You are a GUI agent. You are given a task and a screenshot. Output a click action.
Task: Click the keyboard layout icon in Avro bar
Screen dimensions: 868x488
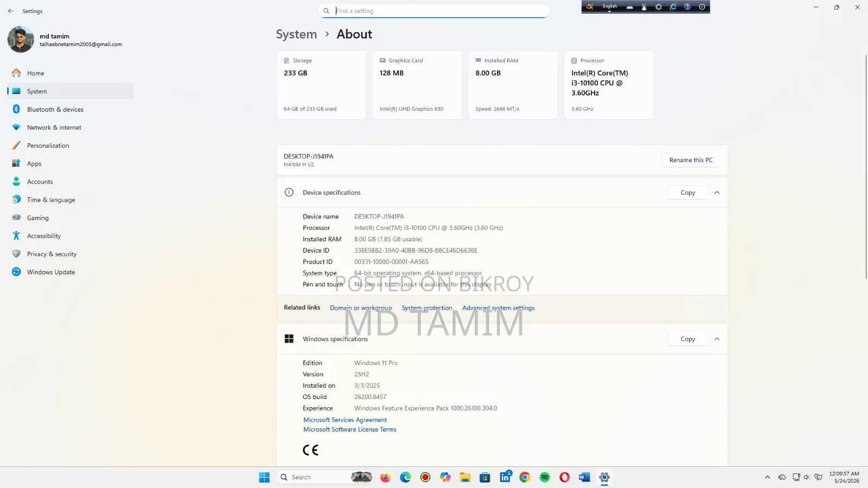[x=630, y=7]
